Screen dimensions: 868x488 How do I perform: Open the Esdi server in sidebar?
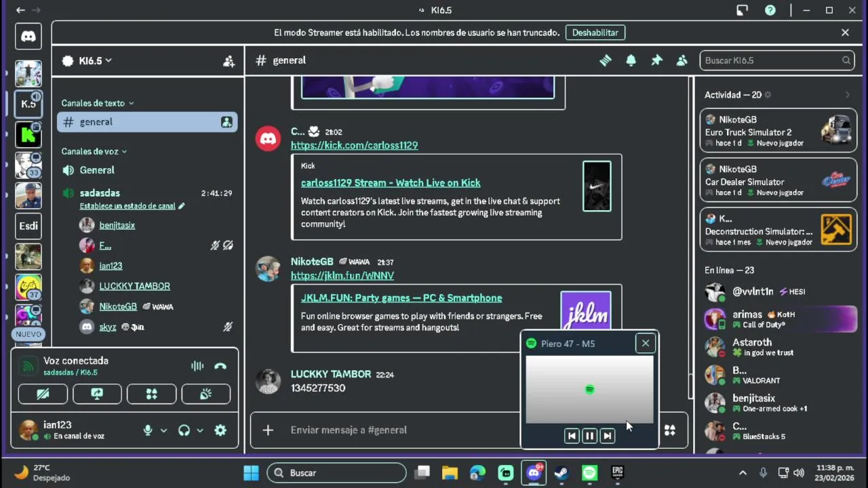point(28,226)
